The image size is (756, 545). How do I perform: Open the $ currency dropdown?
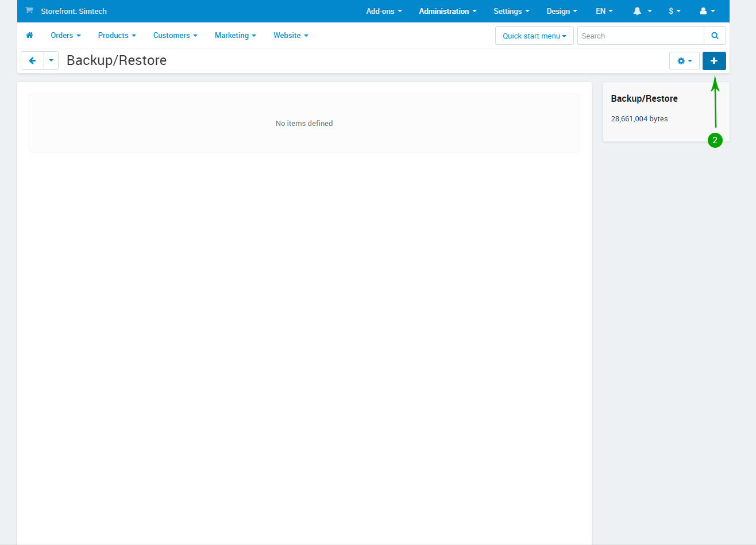(674, 11)
